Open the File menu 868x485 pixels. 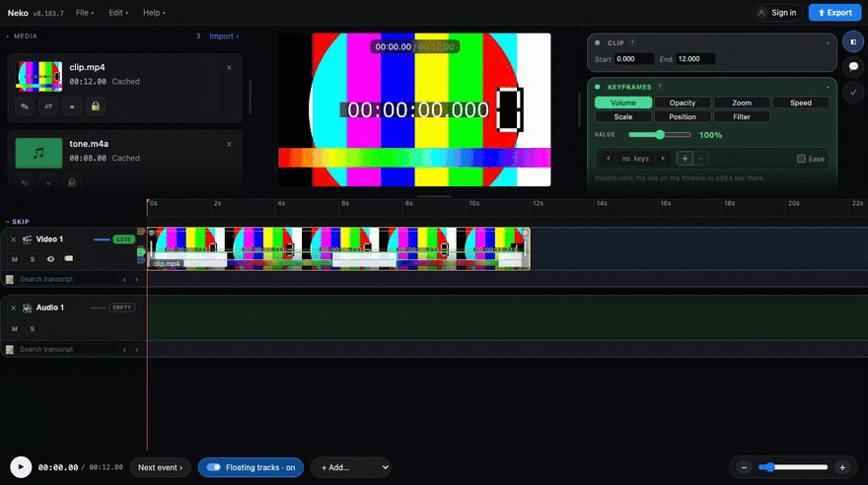point(85,13)
